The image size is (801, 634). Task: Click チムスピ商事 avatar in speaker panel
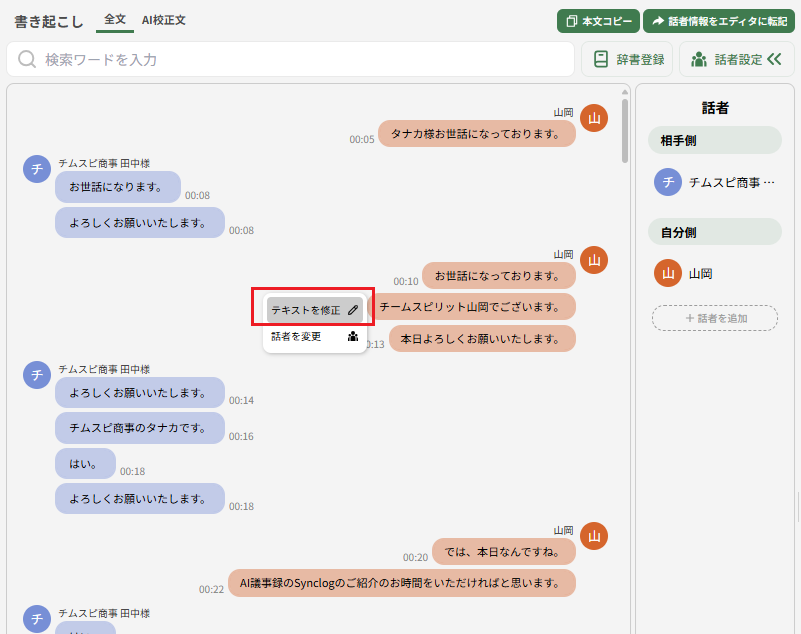point(667,182)
